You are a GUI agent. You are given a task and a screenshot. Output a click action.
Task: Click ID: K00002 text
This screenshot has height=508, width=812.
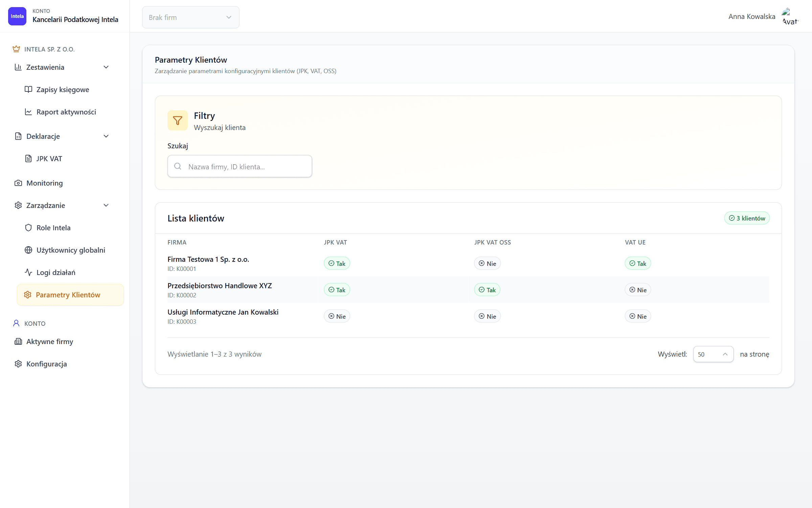(x=182, y=295)
